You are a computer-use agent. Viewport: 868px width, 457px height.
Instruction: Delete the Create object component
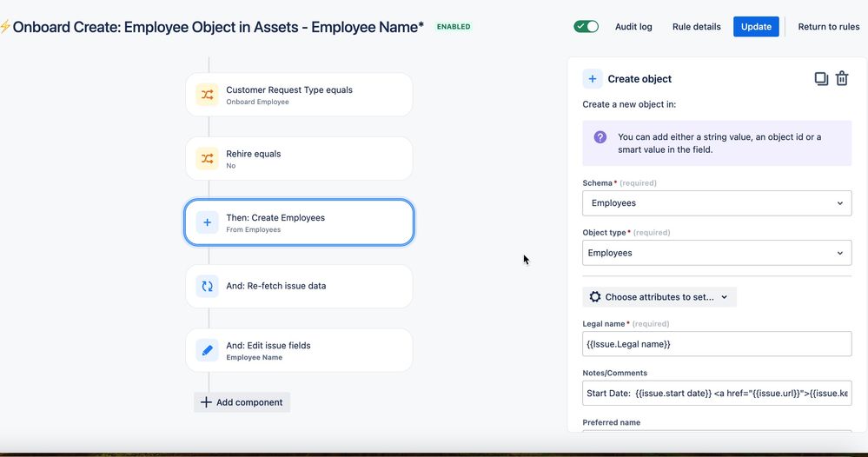[x=842, y=78]
